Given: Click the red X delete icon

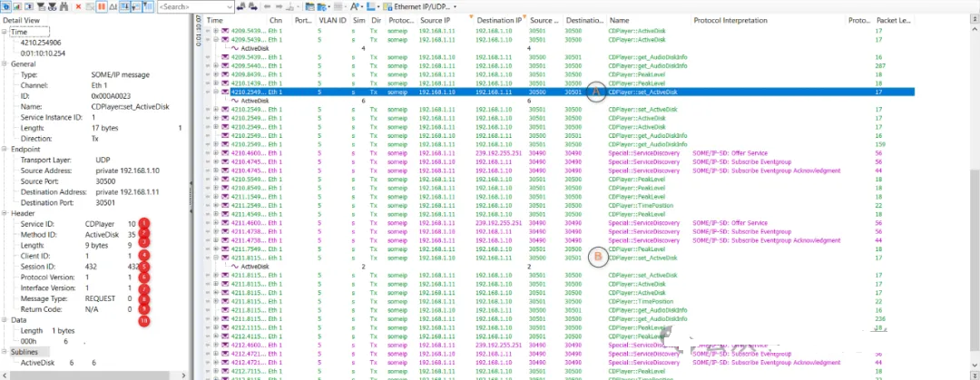Looking at the screenshot, I should 78,6.
